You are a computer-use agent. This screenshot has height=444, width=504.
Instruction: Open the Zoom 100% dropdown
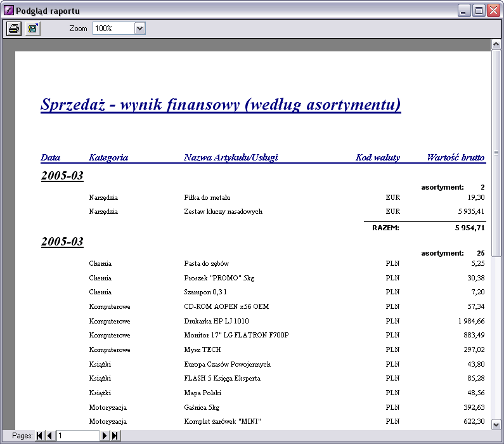coord(139,29)
